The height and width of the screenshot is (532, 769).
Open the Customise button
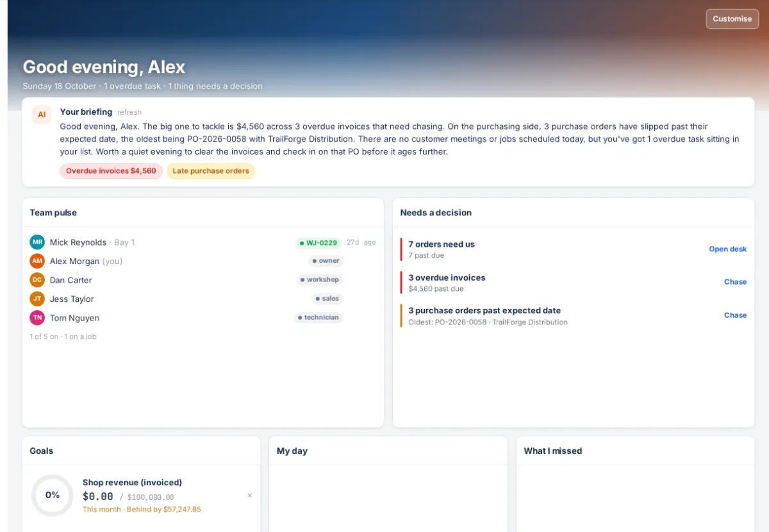(x=732, y=19)
